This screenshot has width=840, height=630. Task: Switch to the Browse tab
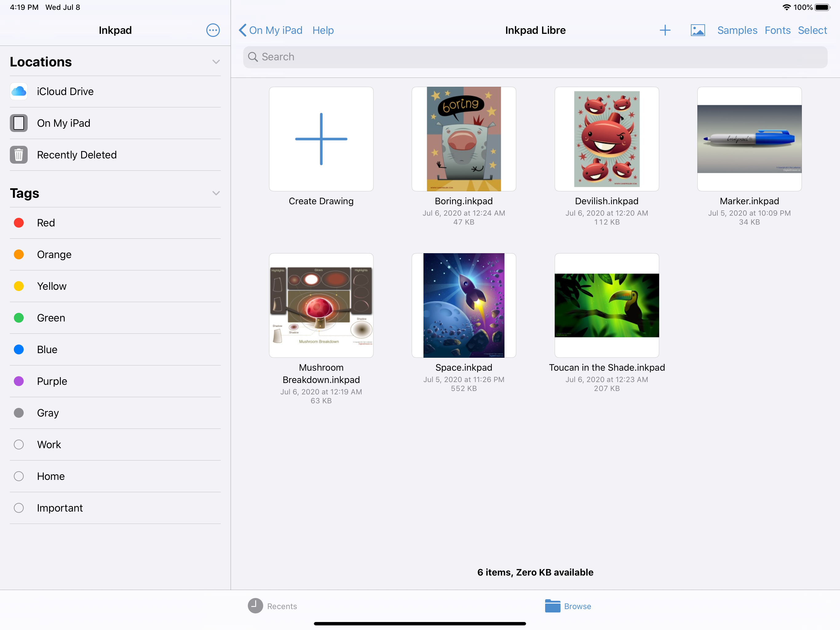568,606
